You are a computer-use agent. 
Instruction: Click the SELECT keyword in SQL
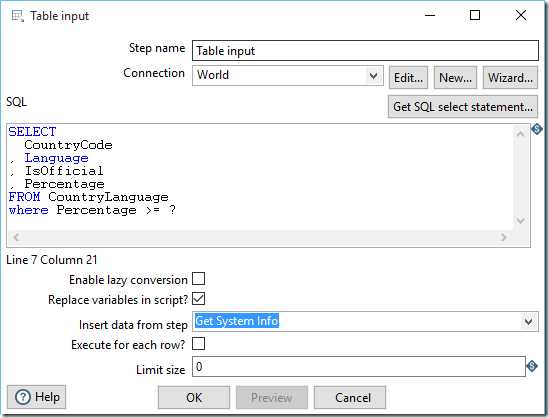click(x=32, y=132)
